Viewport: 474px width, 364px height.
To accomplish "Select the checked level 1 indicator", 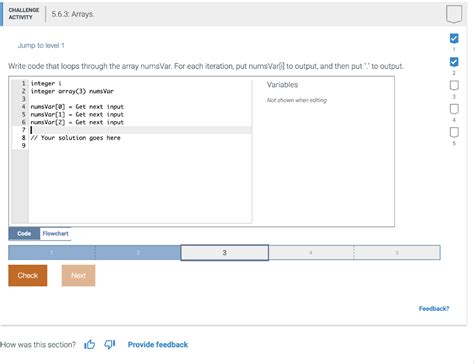I will click(x=454, y=38).
